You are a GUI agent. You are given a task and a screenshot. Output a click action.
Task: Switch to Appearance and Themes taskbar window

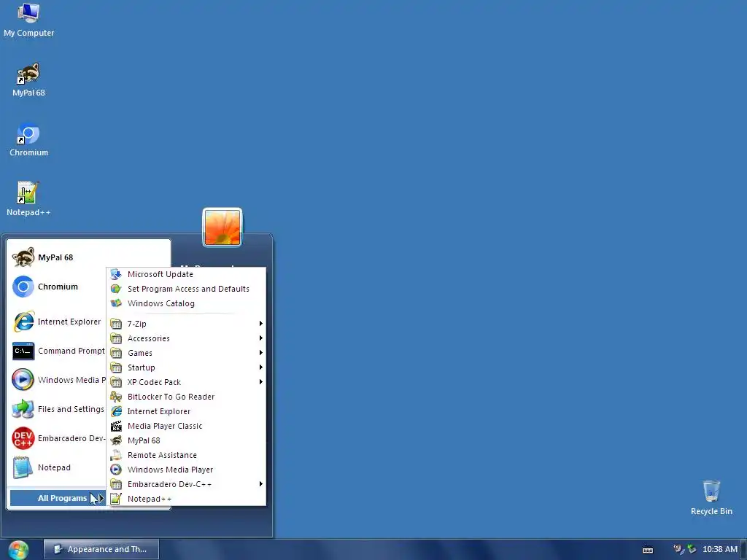(101, 549)
